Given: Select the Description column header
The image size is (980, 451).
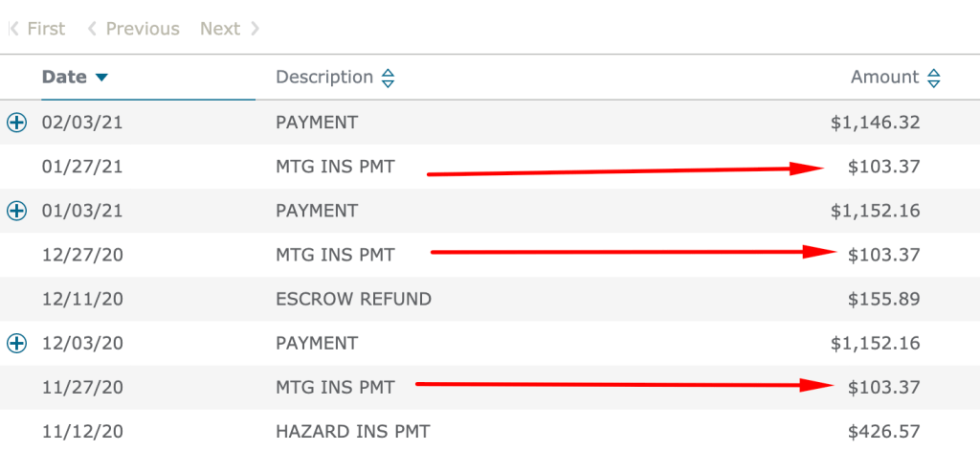Looking at the screenshot, I should pos(324,77).
